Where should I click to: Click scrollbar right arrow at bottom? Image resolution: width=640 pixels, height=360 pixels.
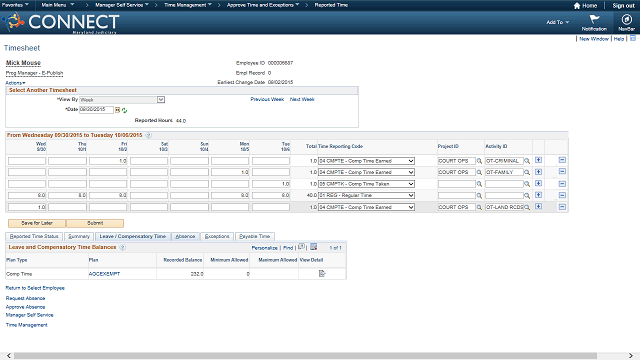[631, 356]
